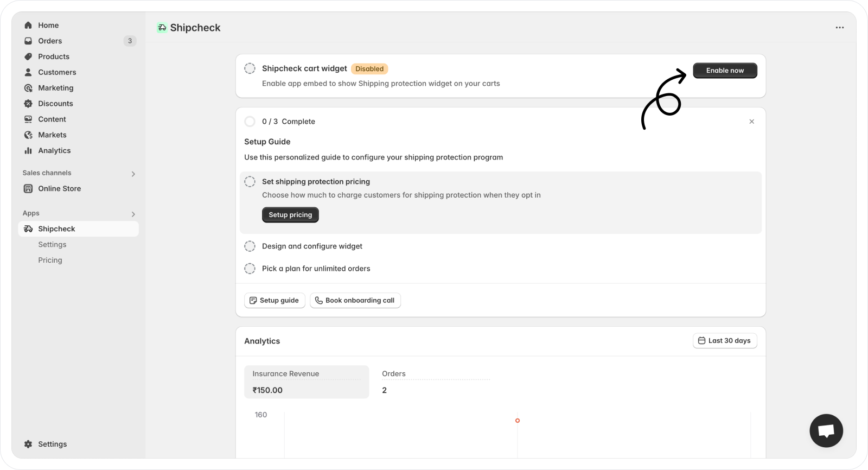This screenshot has height=470, width=868.
Task: Click the 0 / 3 Complete progress circle
Action: [250, 122]
